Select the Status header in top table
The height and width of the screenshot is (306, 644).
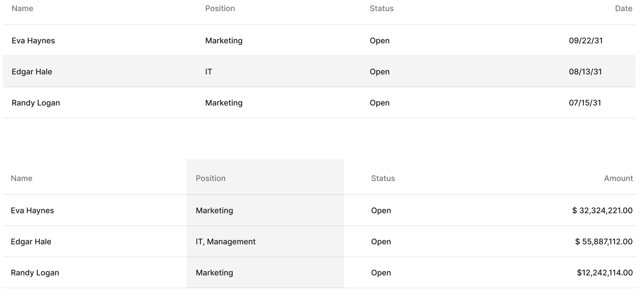[381, 8]
